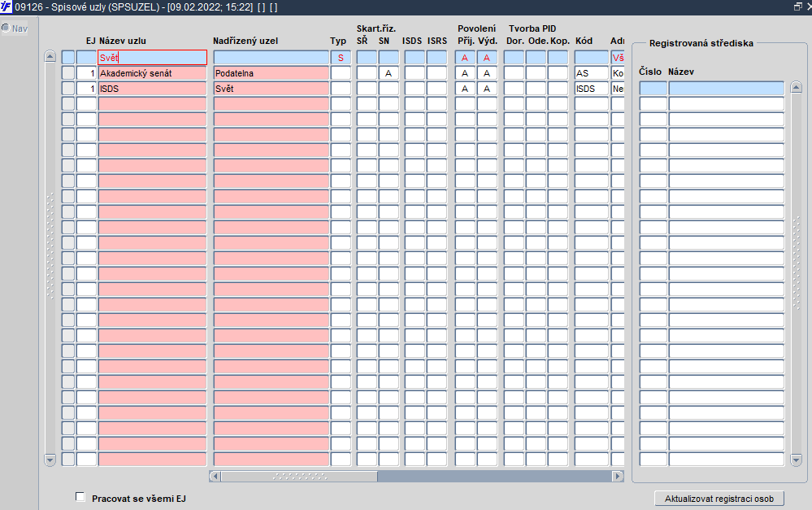The width and height of the screenshot is (812, 510).
Task: Click the iFIS application icon in title bar
Action: 6,7
